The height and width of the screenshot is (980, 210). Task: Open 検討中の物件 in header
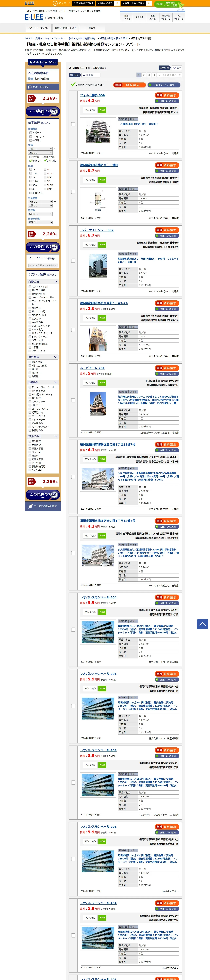105,3
